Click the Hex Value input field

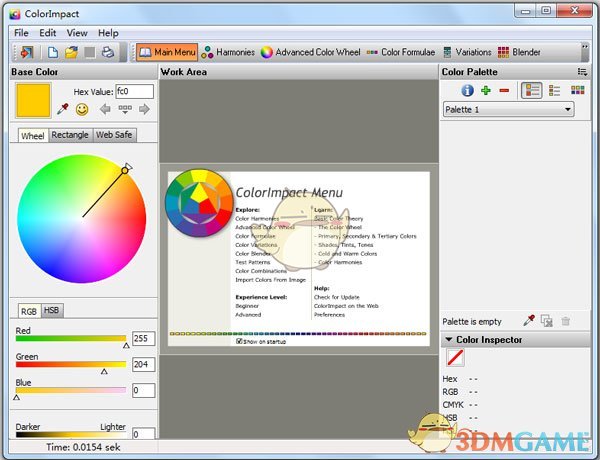tap(134, 92)
